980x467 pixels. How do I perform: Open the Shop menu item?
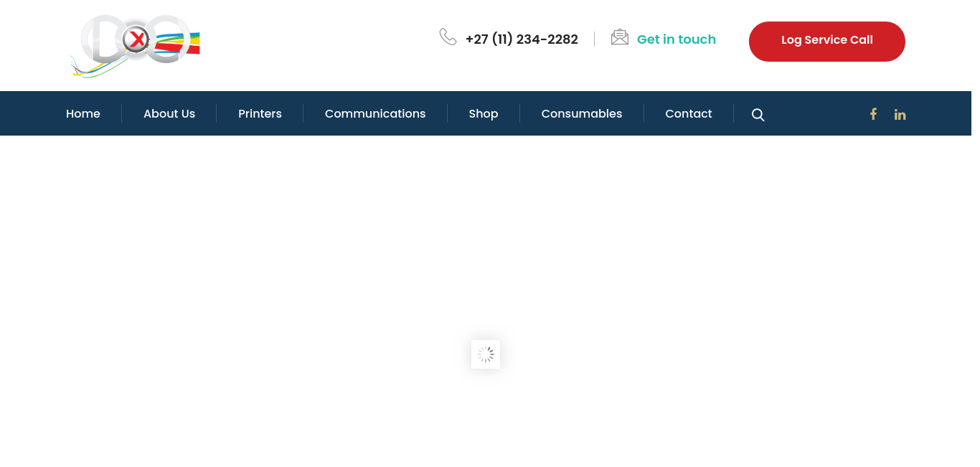pos(484,113)
